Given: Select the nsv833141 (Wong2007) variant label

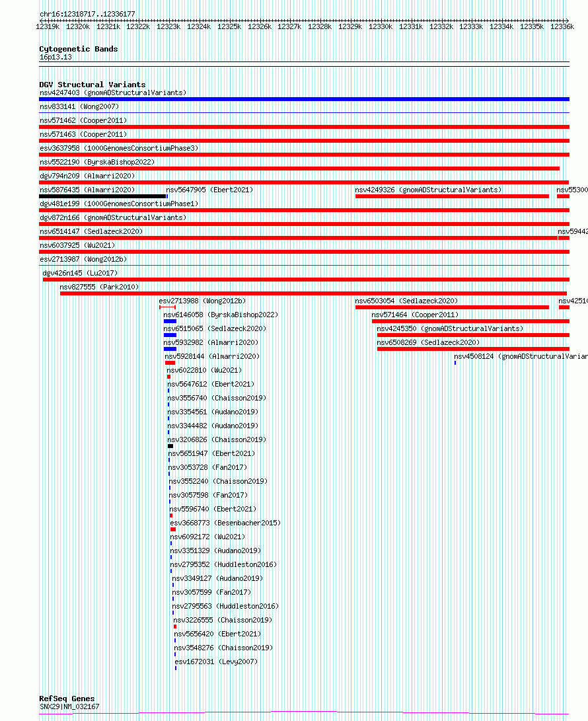Looking at the screenshot, I should click(79, 106).
